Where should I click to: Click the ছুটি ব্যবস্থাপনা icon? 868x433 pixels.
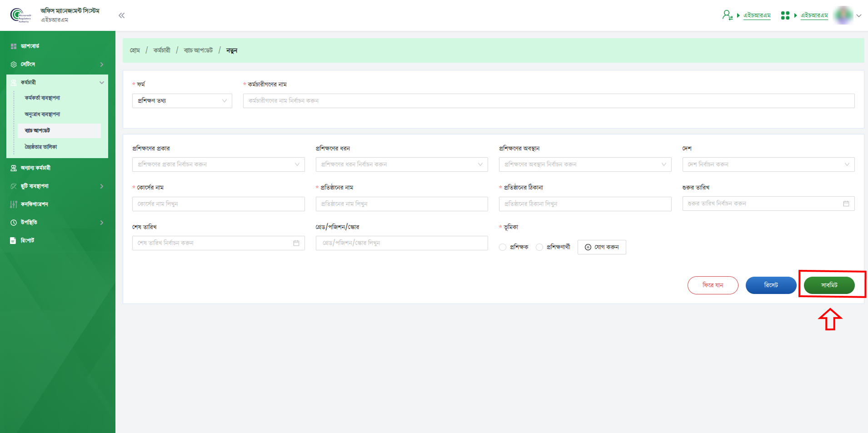tap(14, 186)
